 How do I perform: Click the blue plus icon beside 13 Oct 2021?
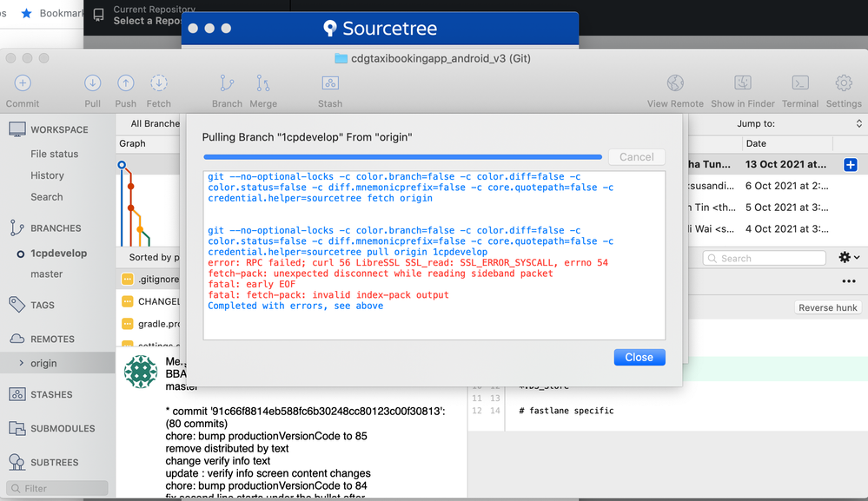[x=851, y=164]
